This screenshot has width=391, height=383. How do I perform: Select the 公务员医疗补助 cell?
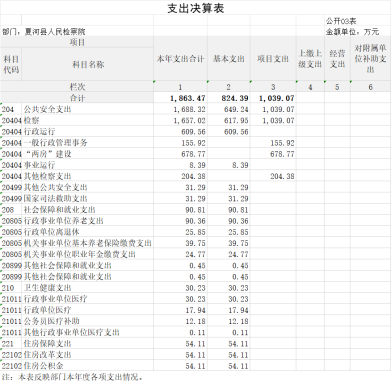point(51,321)
